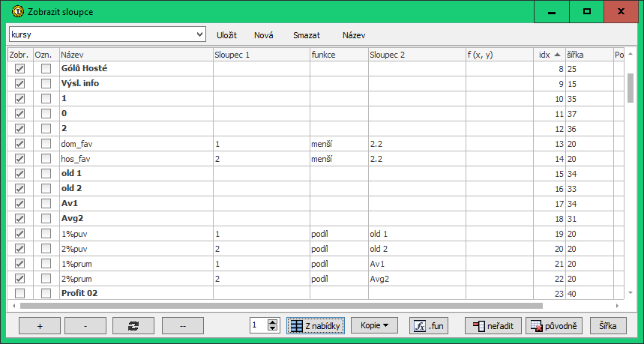Click Název in the top bar
This screenshot has height=344, width=644.
tap(354, 35)
